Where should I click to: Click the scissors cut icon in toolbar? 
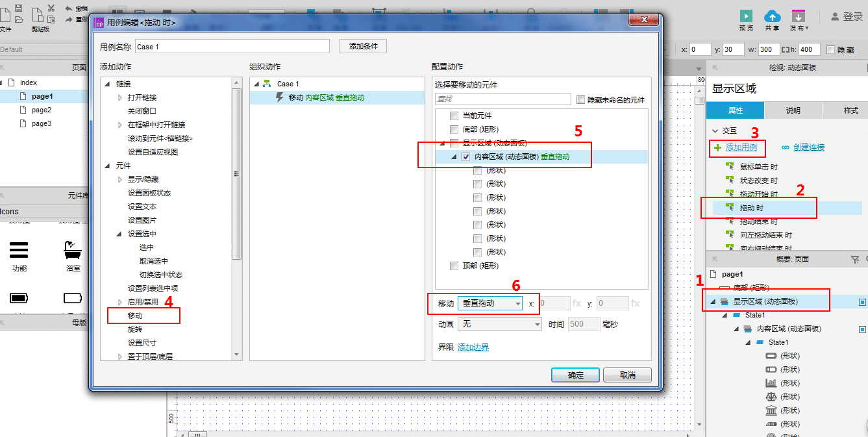[x=51, y=9]
